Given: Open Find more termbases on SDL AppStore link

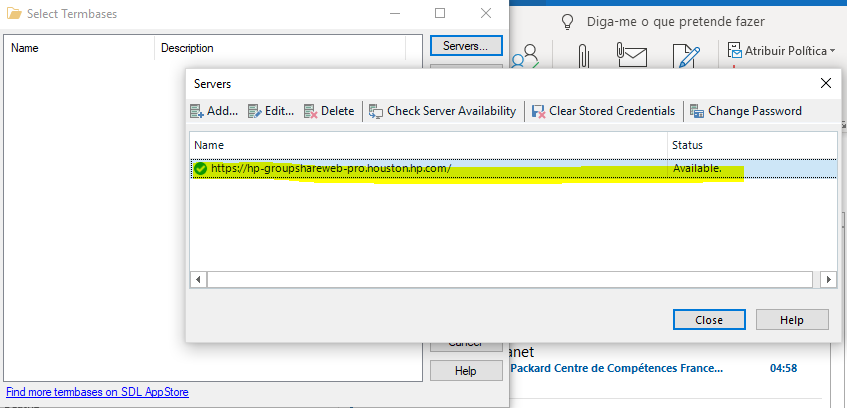Looking at the screenshot, I should 97,392.
